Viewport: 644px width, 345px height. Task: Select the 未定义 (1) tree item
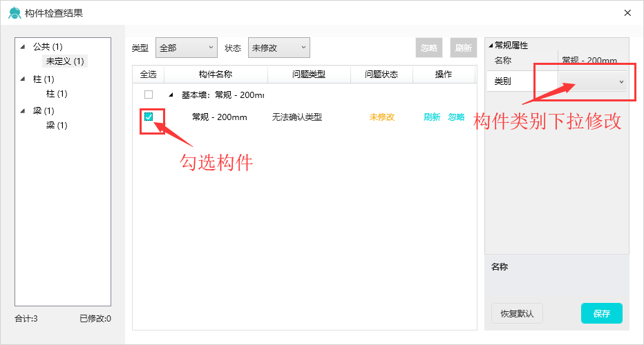(65, 61)
